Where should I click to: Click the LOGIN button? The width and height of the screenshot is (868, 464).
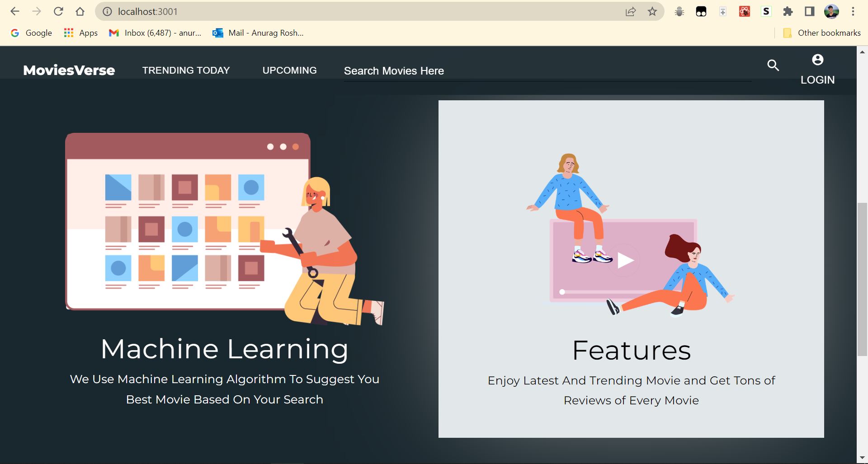[817, 80]
